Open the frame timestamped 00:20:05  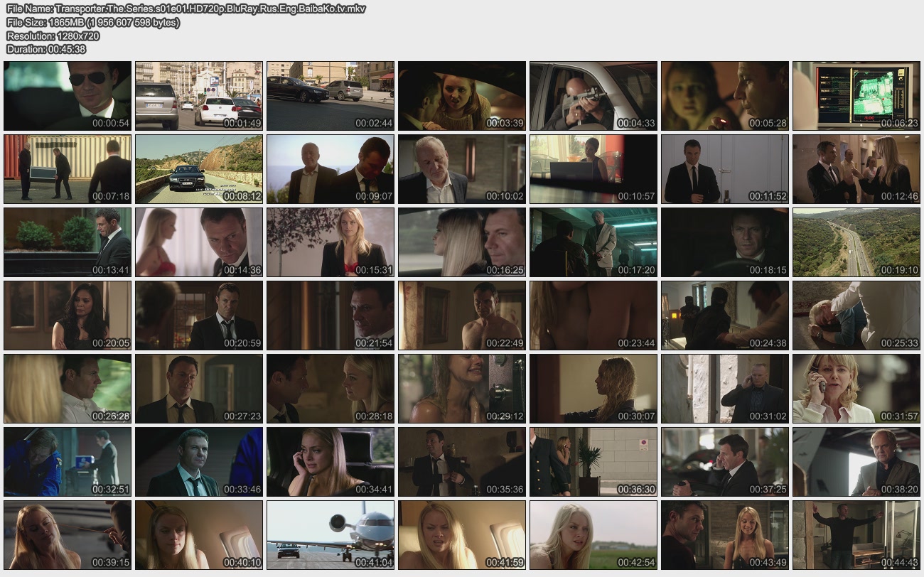point(68,315)
